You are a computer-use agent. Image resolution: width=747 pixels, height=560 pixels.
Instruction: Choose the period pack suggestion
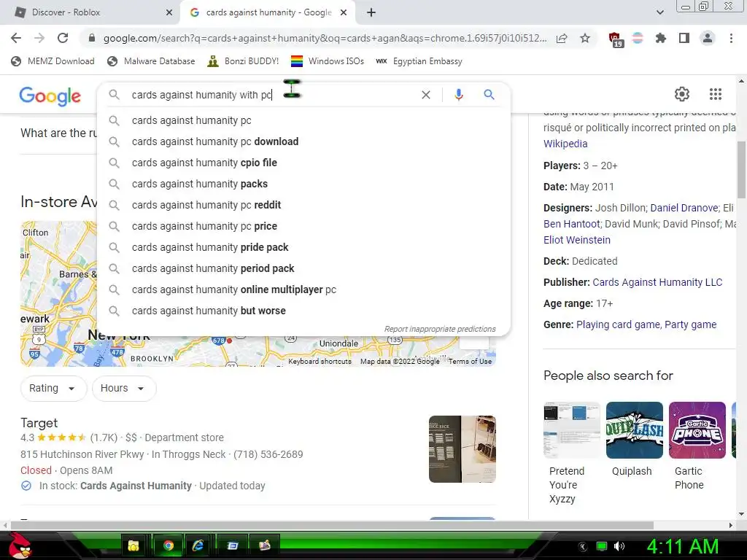point(303,268)
